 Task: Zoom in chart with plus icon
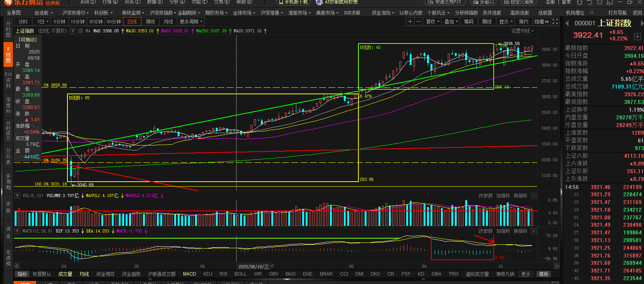[410, 22]
